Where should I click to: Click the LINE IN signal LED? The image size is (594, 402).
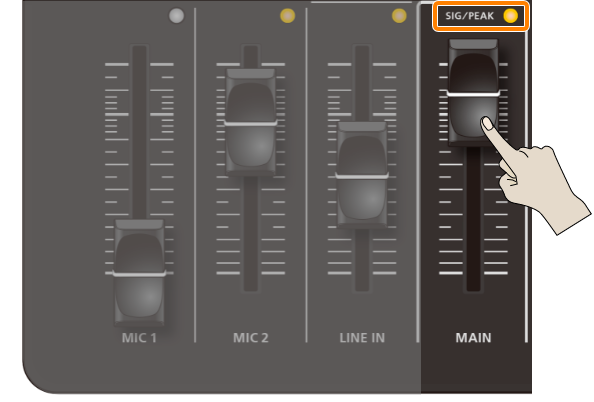pos(399,16)
